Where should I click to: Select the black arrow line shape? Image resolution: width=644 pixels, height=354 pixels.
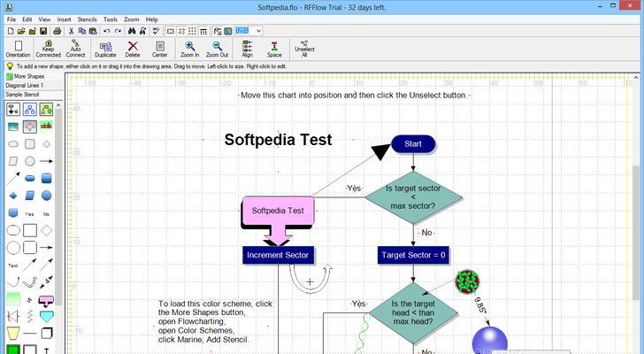click(46, 161)
